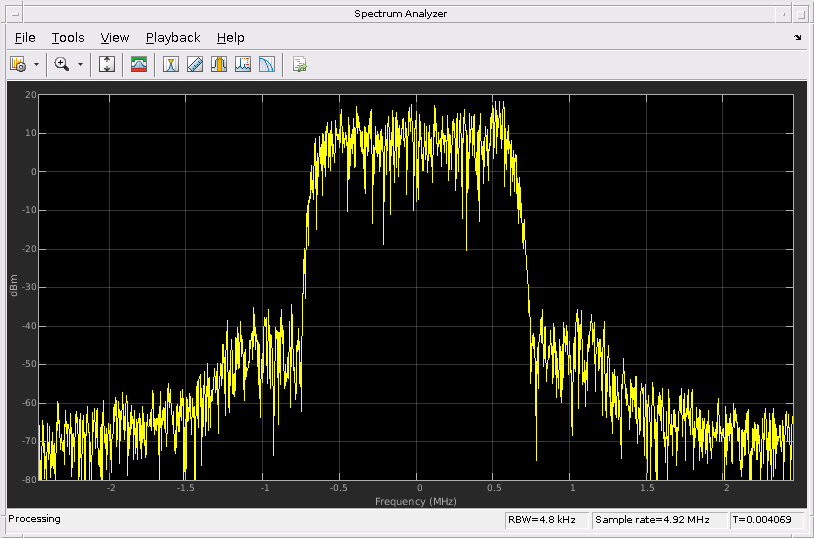Open the Tools menu
Screen dimensions: 814x538
tap(68, 37)
